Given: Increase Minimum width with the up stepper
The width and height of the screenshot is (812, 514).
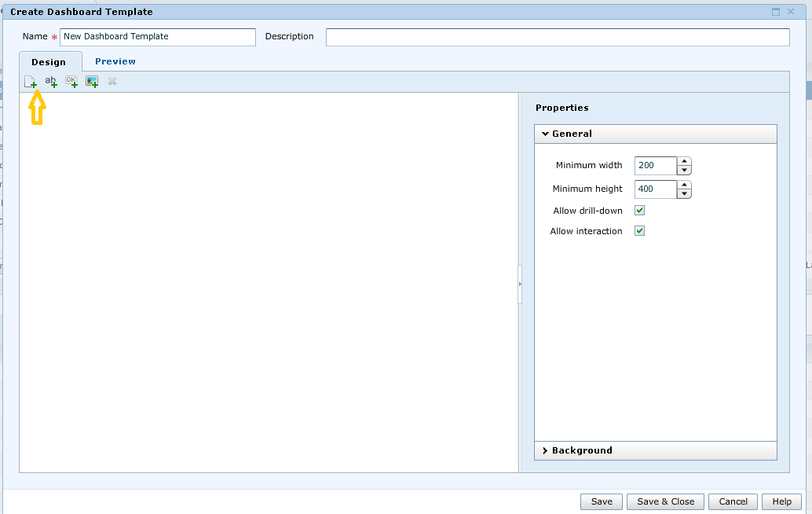Looking at the screenshot, I should pos(684,161).
